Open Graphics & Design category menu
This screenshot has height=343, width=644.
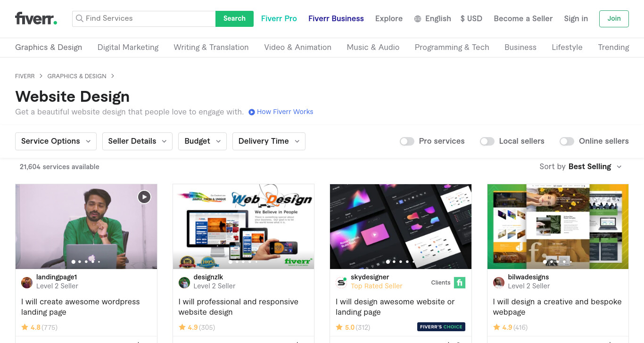pos(49,47)
